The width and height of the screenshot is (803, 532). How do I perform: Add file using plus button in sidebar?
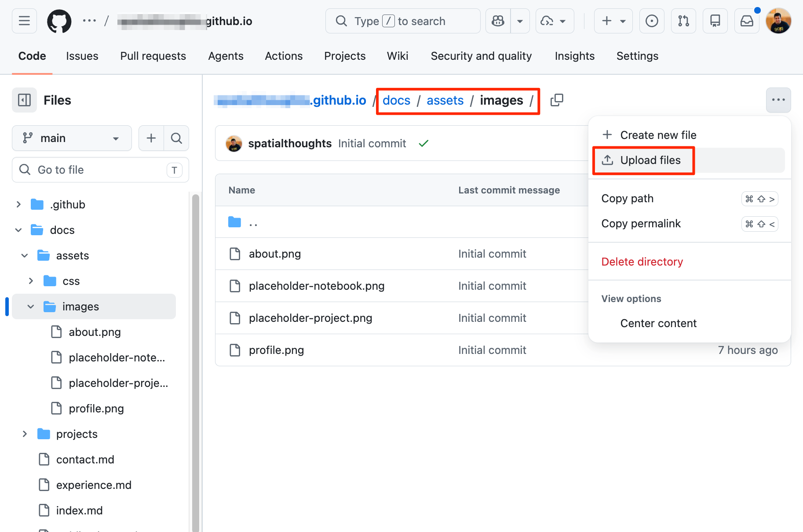(x=151, y=138)
